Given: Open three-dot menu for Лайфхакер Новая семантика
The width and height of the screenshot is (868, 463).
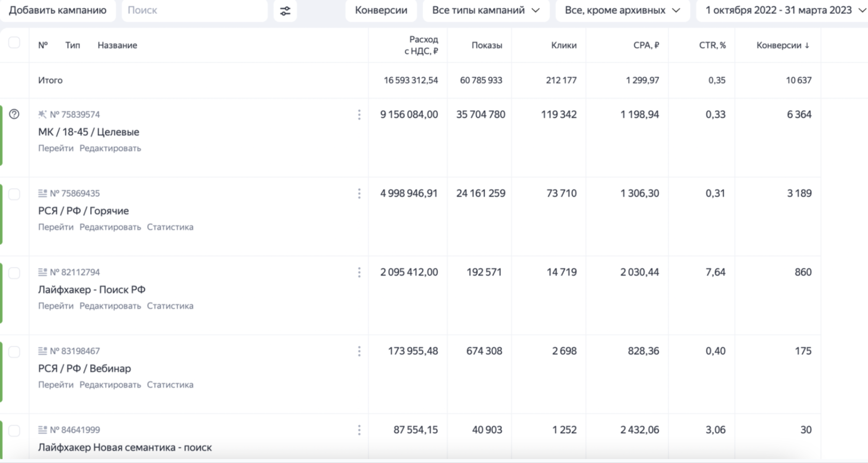Looking at the screenshot, I should (x=359, y=430).
